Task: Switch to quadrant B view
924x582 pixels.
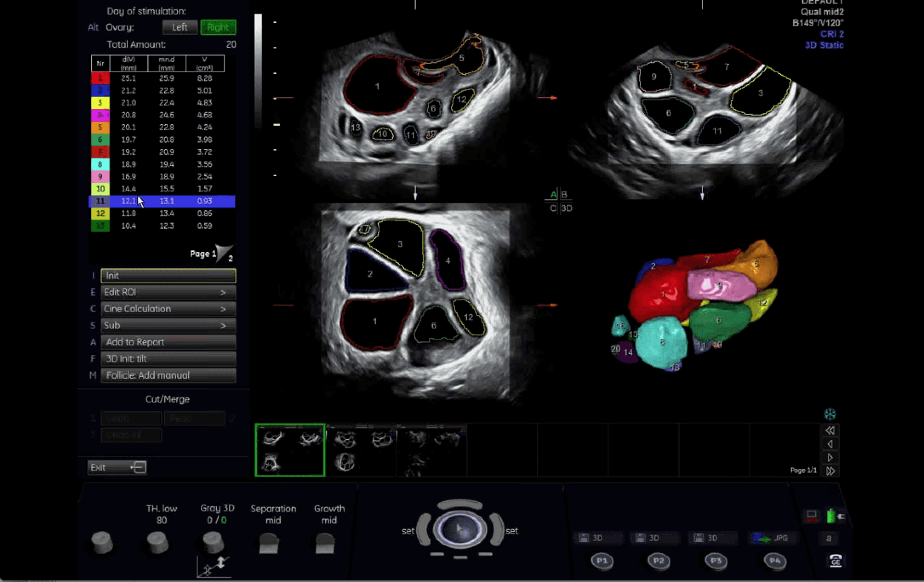Action: tap(564, 195)
